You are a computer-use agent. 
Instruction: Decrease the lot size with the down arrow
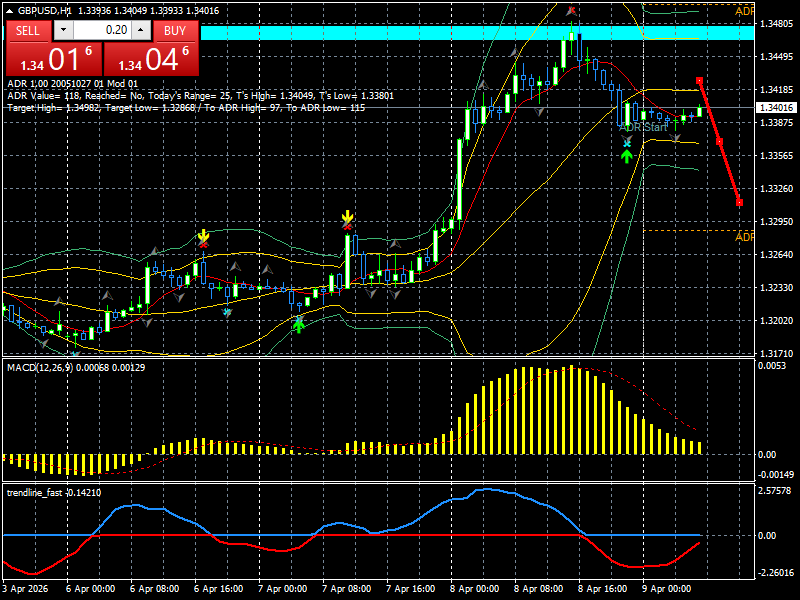(x=63, y=30)
